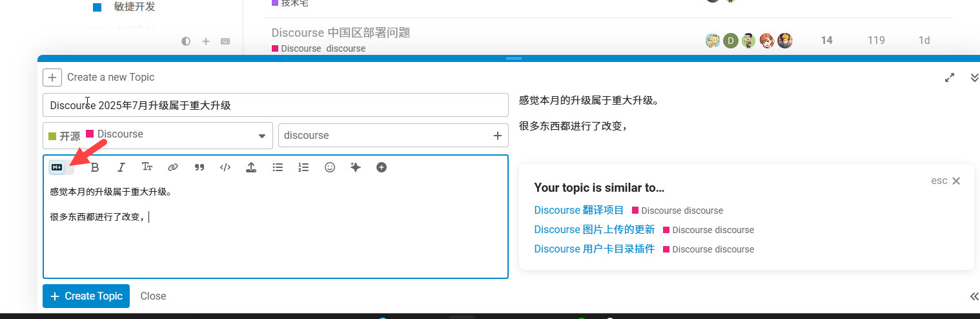980x319 pixels.
Task: Open similar topic Discourse 翻译项目
Action: coord(579,210)
